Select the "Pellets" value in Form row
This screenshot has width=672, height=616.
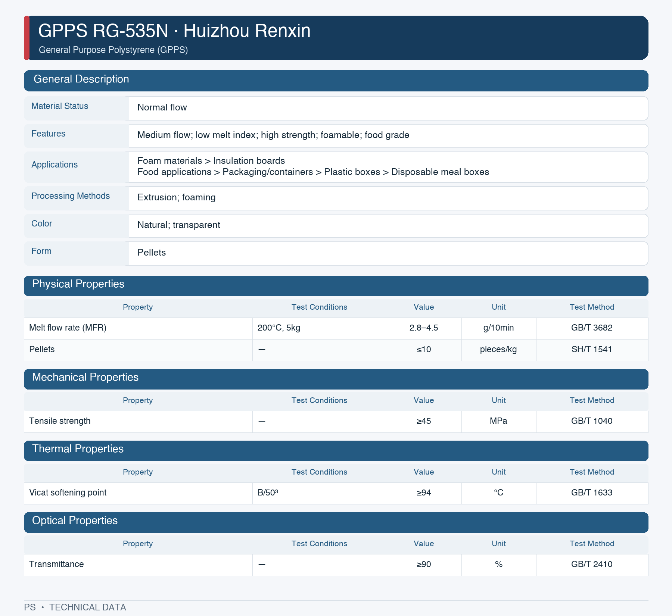152,253
